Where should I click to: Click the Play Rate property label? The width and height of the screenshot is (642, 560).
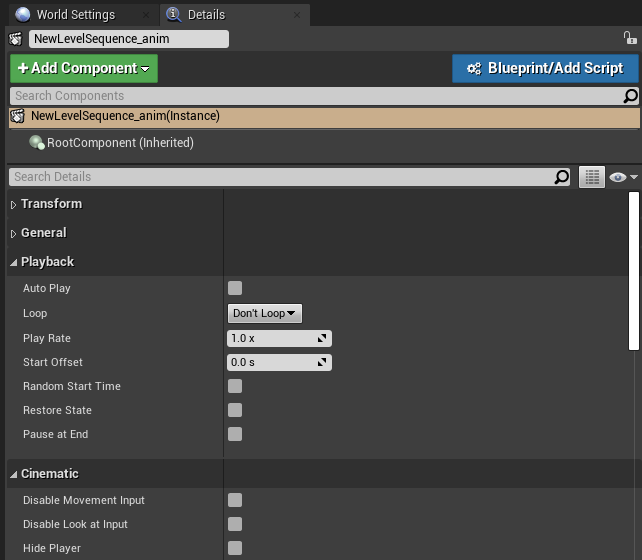(x=47, y=338)
